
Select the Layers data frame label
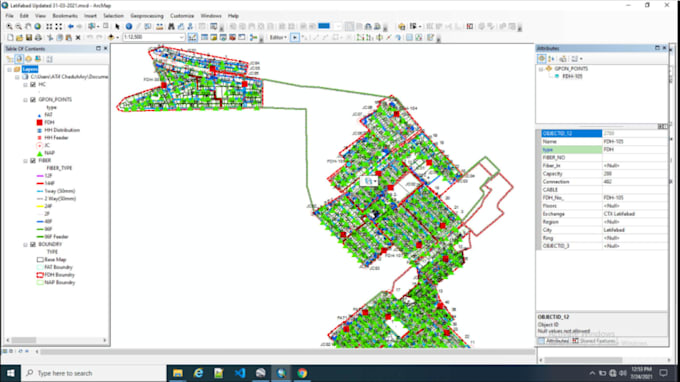tap(30, 69)
